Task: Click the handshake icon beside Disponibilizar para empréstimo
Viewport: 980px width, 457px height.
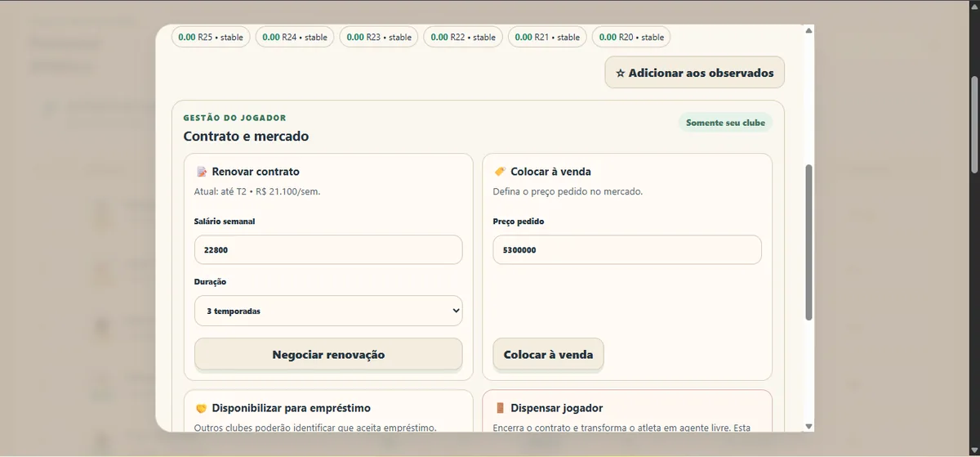Action: click(x=202, y=408)
